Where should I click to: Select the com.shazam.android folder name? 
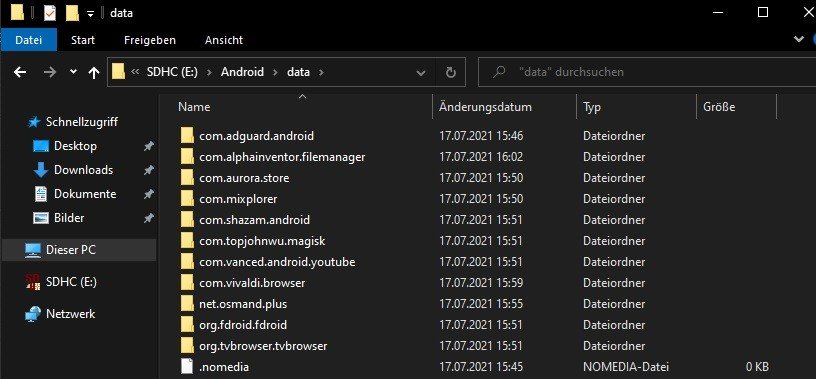[254, 220]
